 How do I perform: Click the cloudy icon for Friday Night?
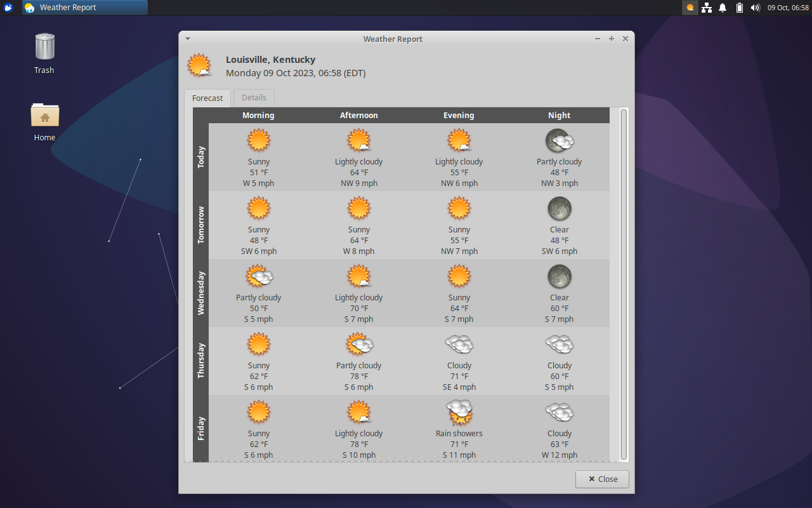coord(560,412)
